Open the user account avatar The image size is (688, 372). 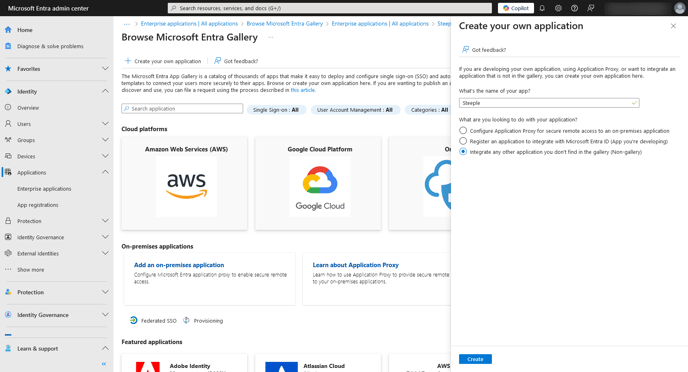679,8
